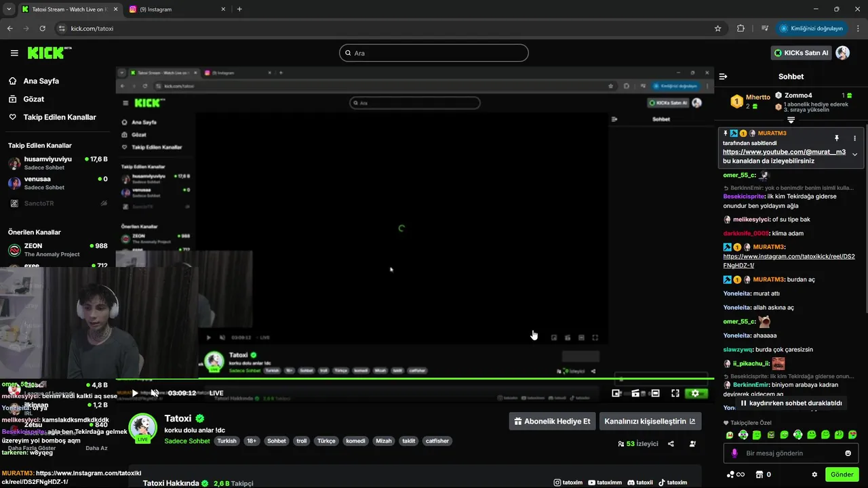The image size is (868, 488).
Task: Toggle mini player mode
Action: pos(616,393)
